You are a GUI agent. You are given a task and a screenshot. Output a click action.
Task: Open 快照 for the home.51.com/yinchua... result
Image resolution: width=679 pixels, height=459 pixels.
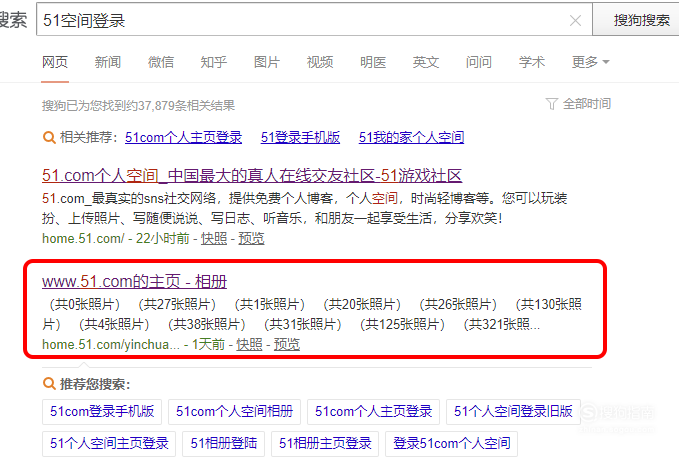point(249,344)
